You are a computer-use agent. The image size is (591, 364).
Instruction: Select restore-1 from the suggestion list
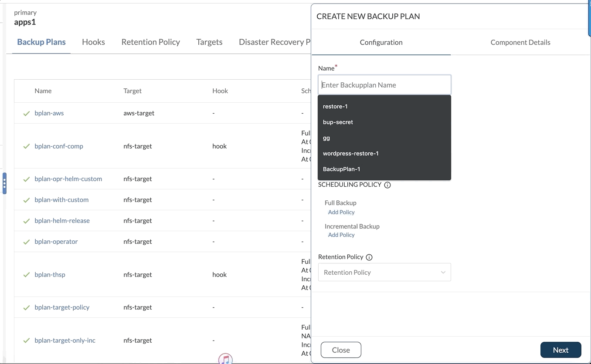click(384, 106)
